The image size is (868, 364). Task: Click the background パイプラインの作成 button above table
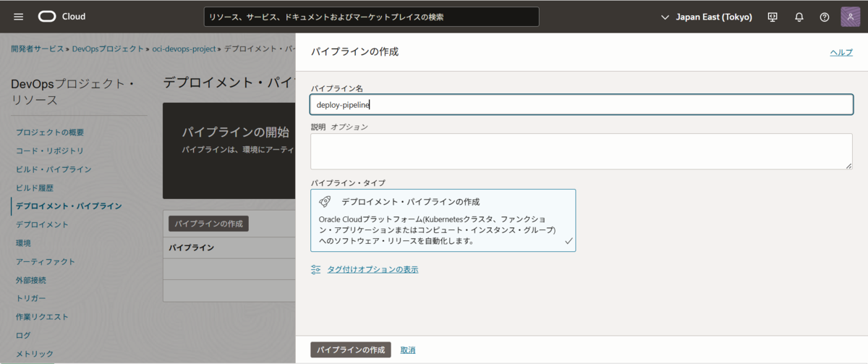click(208, 223)
